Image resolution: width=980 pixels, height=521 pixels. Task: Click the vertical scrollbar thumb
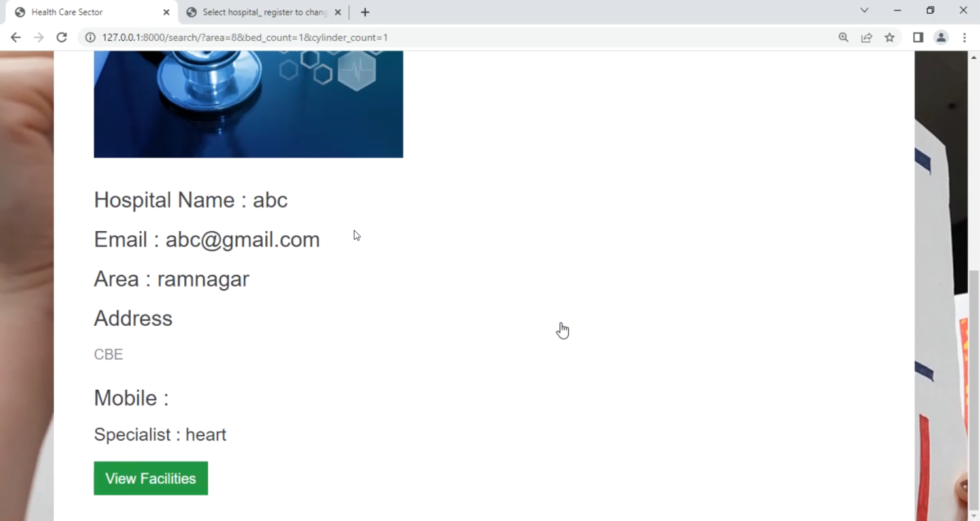[973, 385]
